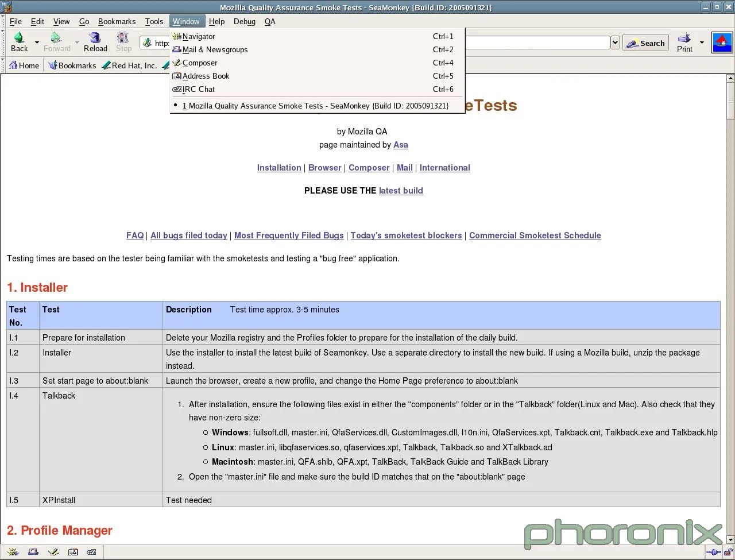
Task: Launch Composer from the status bar icon
Action: tap(53, 552)
